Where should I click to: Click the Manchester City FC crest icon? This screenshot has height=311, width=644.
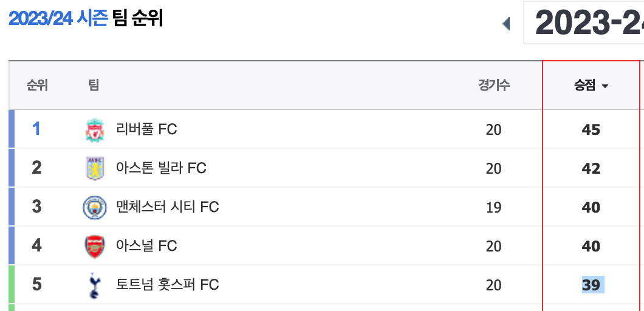tap(94, 207)
